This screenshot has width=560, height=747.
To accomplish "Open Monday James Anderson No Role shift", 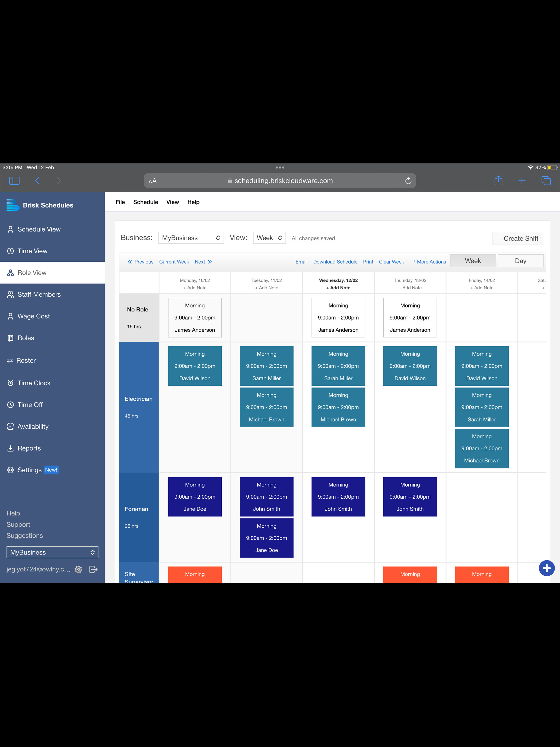I will pyautogui.click(x=195, y=317).
